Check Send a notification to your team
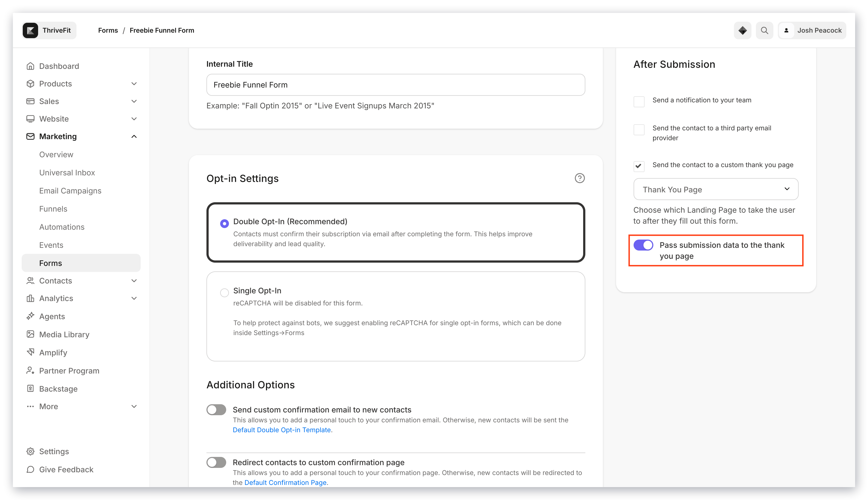The height and width of the screenshot is (500, 868). 639,102
